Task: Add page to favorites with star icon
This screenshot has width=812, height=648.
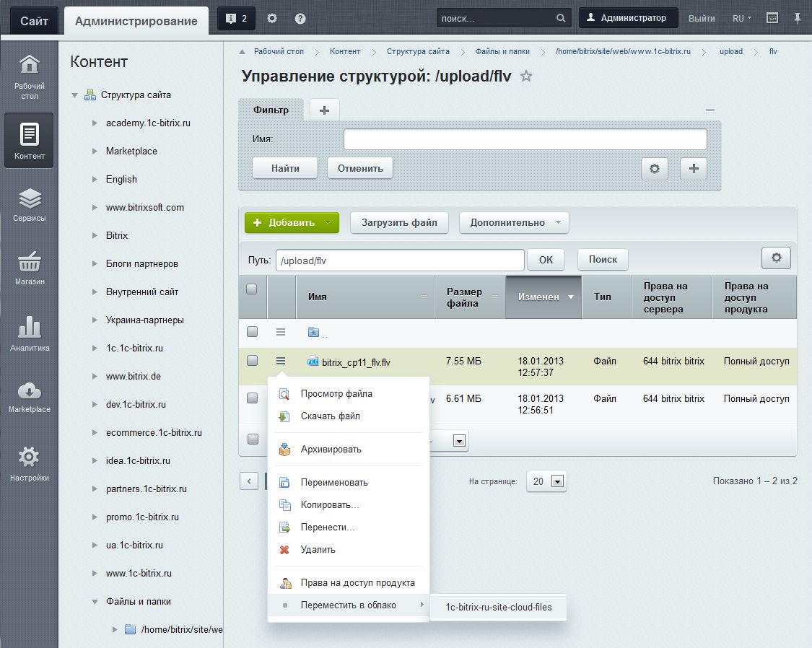Action: (526, 76)
